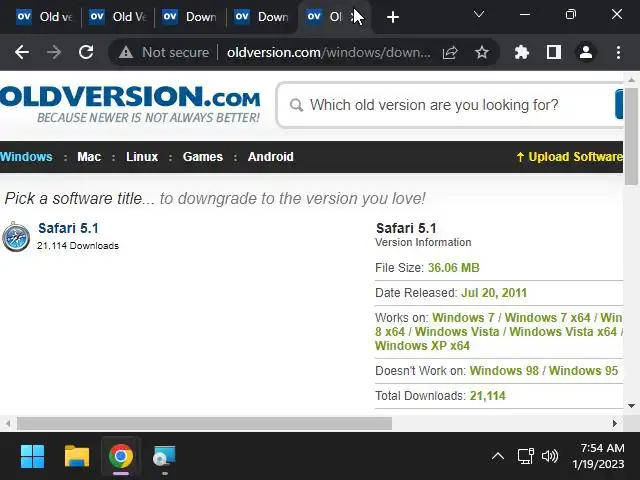Click the browser forward arrow
Image resolution: width=640 pixels, height=480 pixels.
(x=54, y=52)
